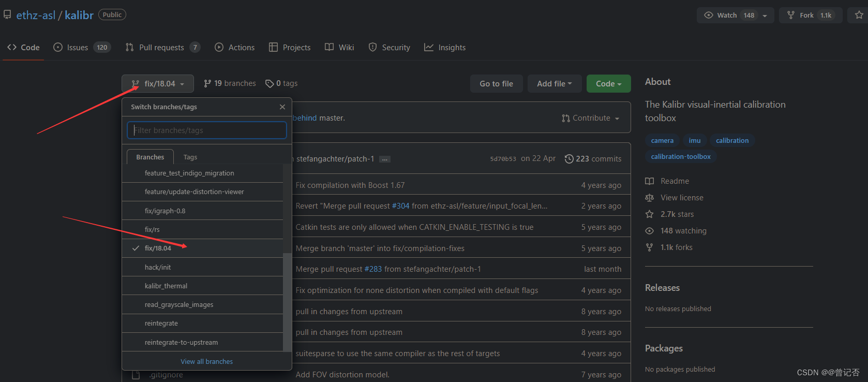The height and width of the screenshot is (382, 868).
Task: Click the branch list scrollbar
Action: point(287,302)
